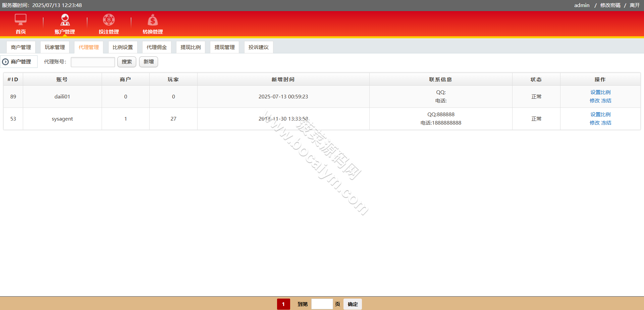Click the 确定 confirm page button

coord(353,304)
